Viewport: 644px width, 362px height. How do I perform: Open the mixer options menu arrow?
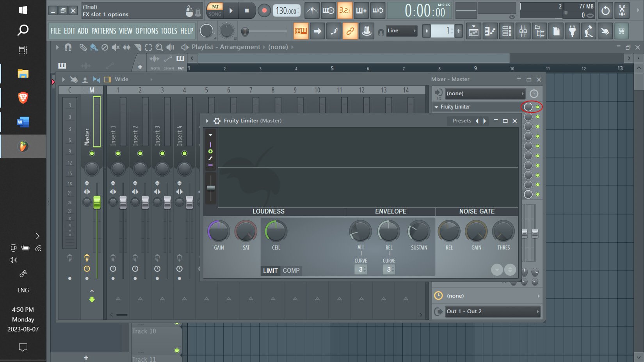coord(63,79)
